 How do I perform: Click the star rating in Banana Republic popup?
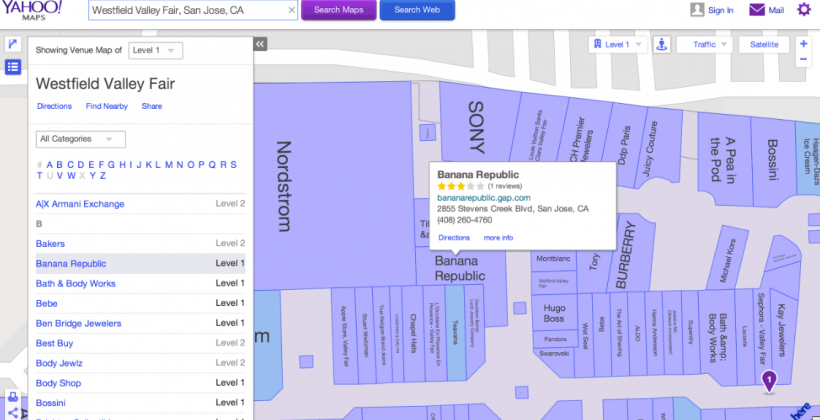click(461, 186)
